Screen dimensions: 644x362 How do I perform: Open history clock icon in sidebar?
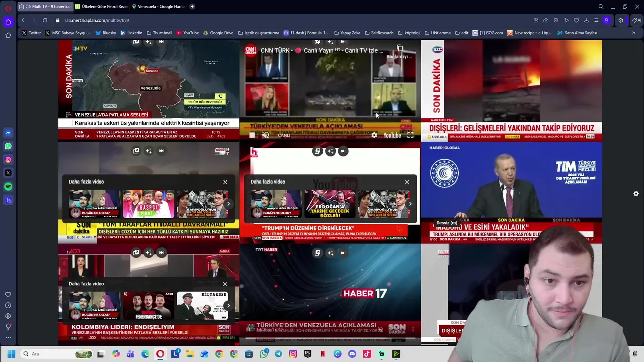coord(8,305)
